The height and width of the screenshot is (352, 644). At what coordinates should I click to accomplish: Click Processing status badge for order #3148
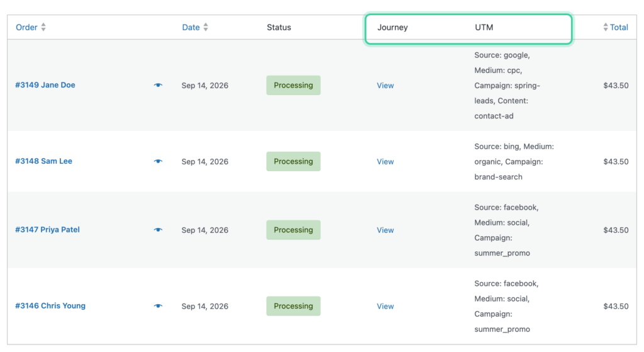(x=293, y=161)
